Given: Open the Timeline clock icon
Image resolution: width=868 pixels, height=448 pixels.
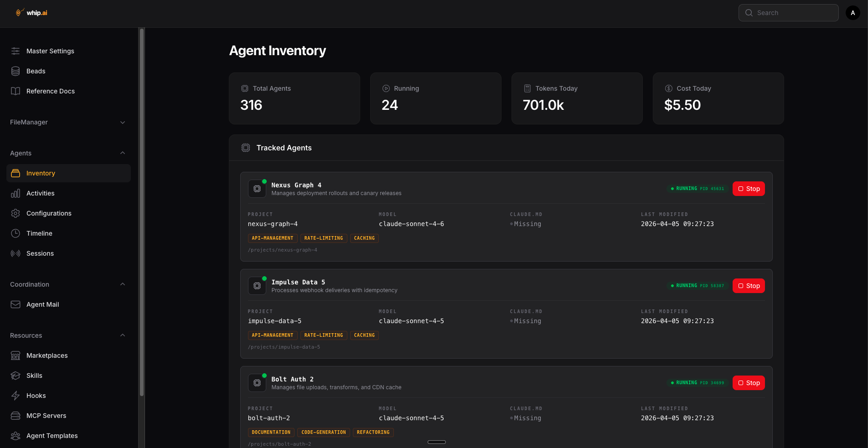Looking at the screenshot, I should (15, 233).
